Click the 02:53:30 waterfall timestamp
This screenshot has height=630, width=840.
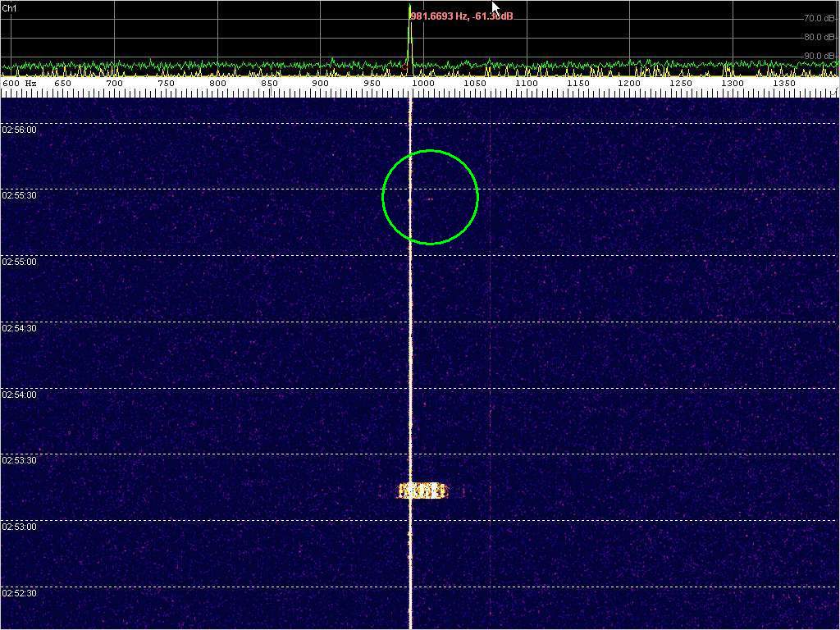(x=20, y=461)
